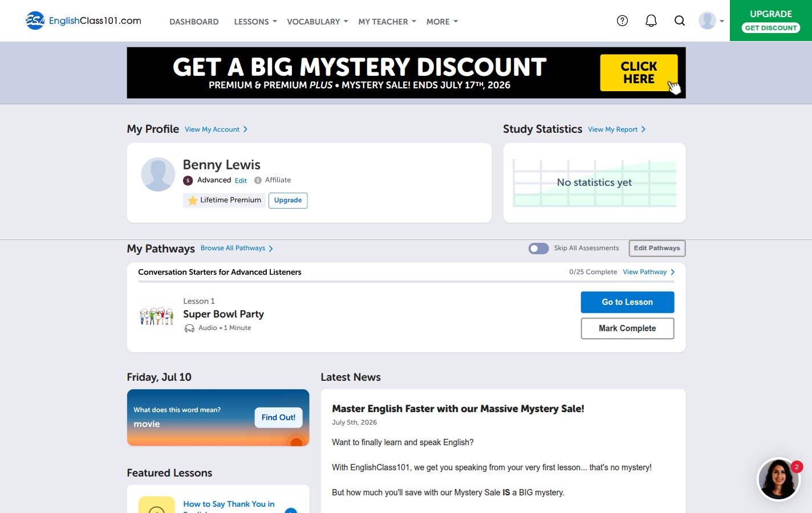
Task: Open View My Account link
Action: (x=216, y=129)
